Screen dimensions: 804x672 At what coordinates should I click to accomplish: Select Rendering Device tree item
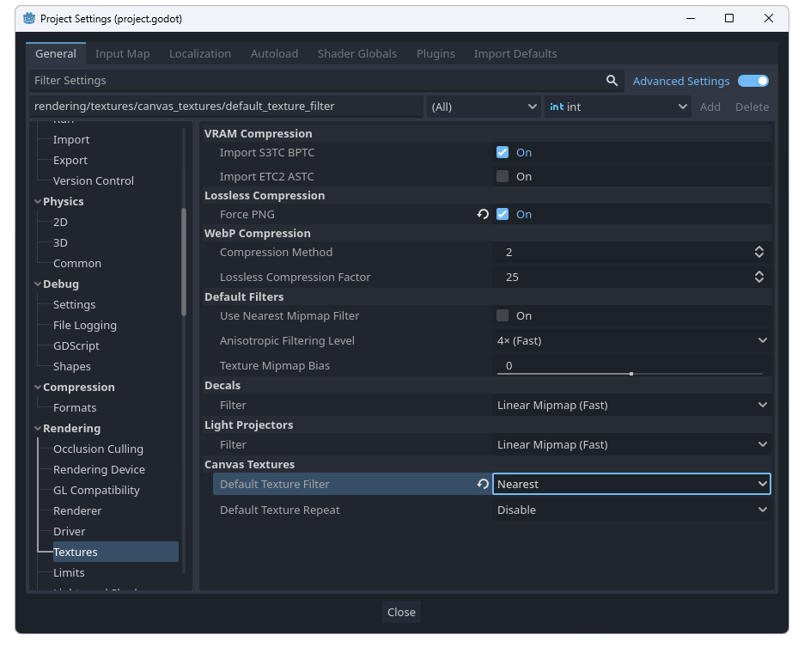[x=99, y=469]
